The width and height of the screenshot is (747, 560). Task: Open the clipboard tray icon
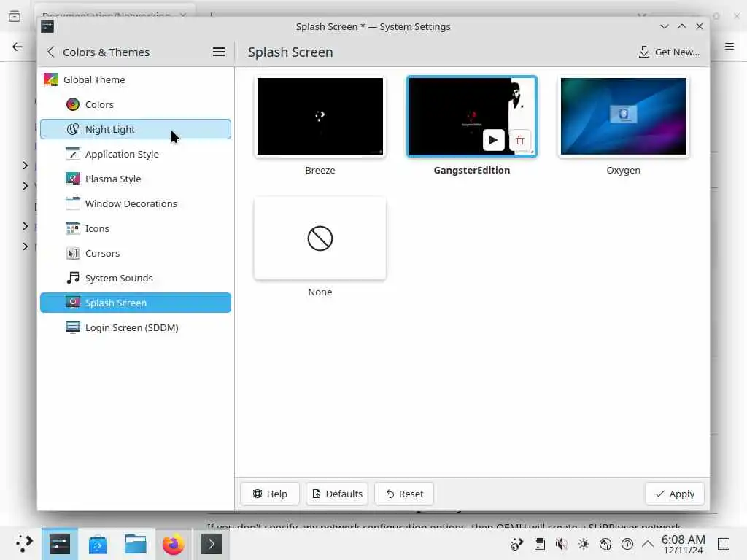pos(539,544)
